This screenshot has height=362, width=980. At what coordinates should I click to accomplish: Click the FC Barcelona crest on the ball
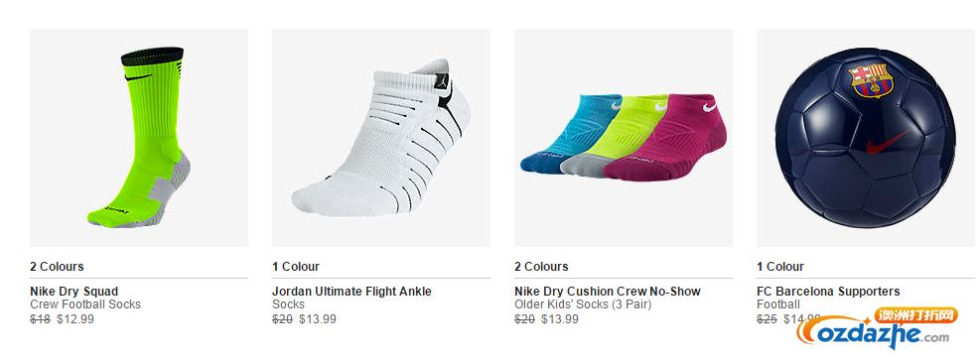(x=870, y=79)
